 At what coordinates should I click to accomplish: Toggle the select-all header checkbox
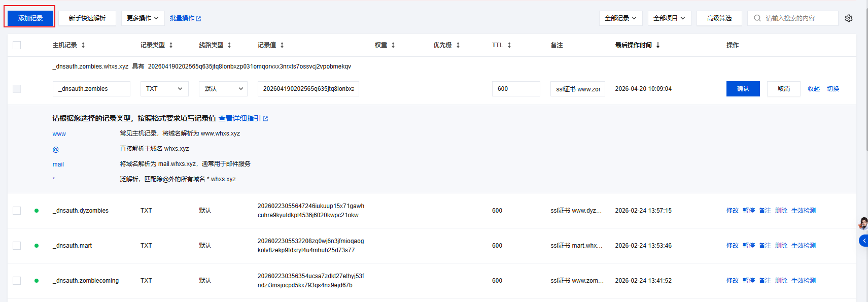[17, 45]
